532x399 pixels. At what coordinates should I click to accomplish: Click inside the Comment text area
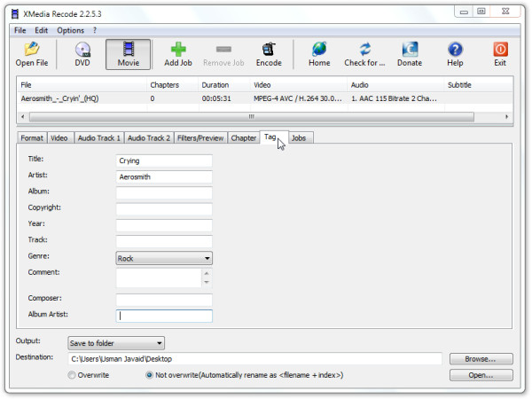(159, 278)
